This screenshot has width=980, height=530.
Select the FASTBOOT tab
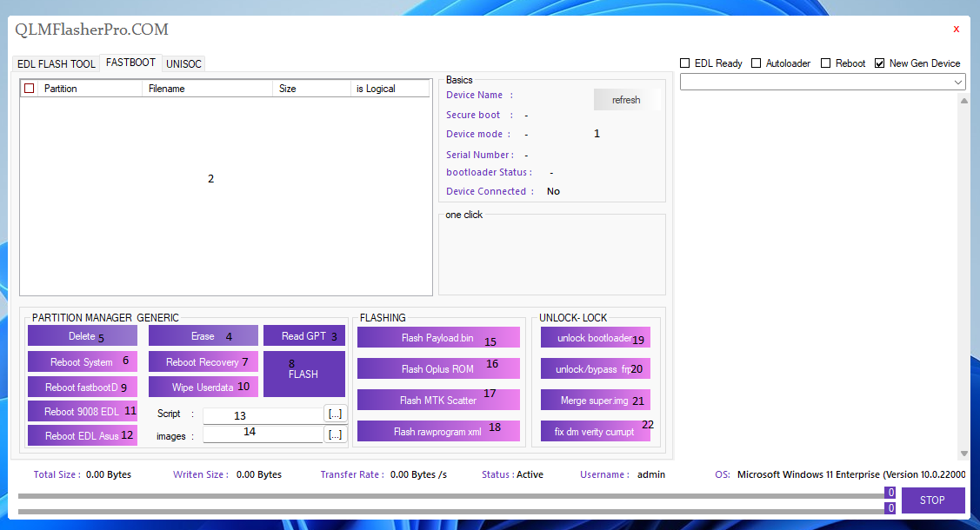point(130,63)
